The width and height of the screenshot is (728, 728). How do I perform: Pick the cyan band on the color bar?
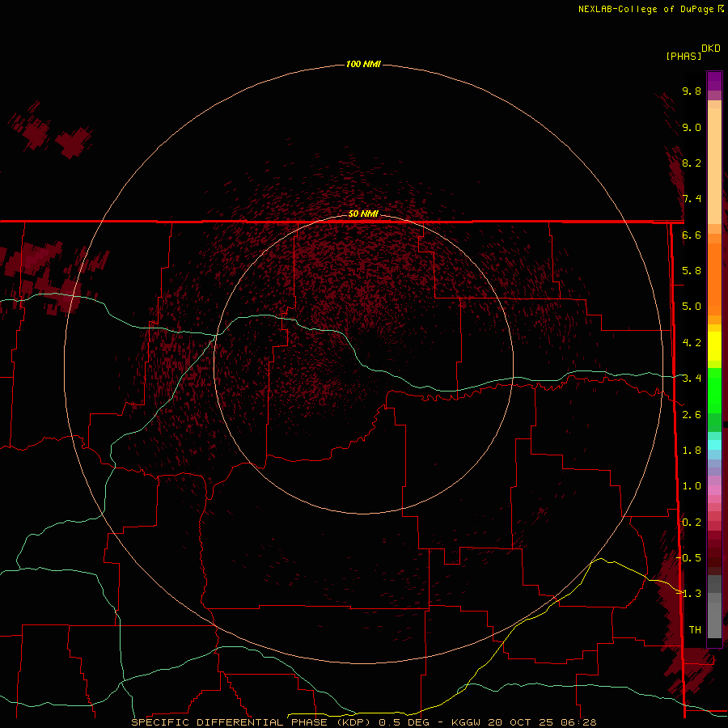pos(714,445)
